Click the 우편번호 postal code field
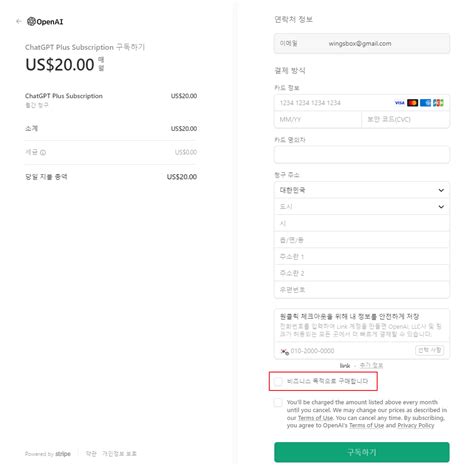474x467 pixels. point(362,290)
